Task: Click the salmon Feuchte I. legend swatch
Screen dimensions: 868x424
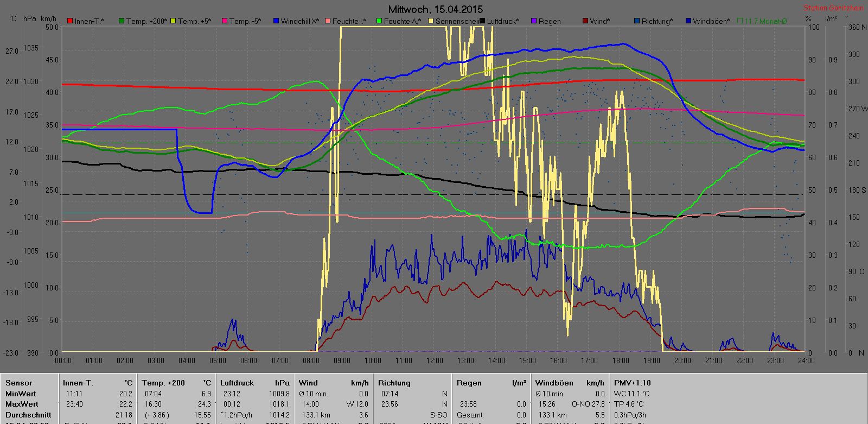Action: tap(328, 21)
